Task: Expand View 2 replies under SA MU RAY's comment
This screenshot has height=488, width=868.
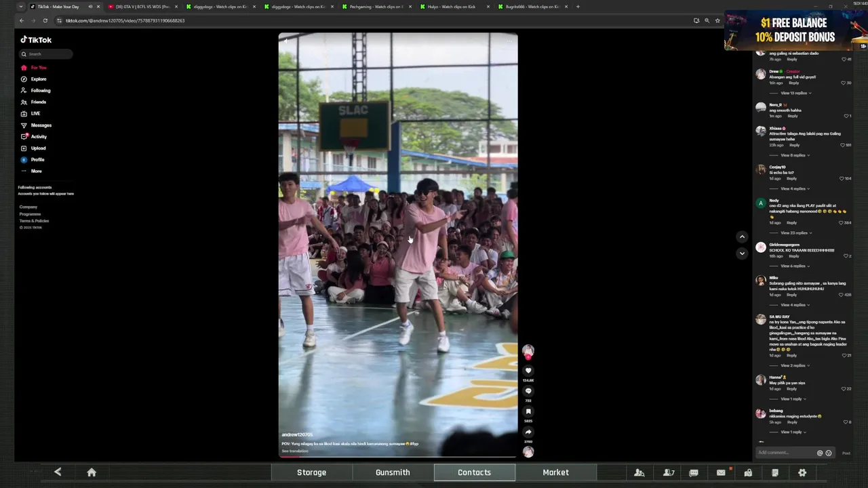Action: click(x=795, y=365)
